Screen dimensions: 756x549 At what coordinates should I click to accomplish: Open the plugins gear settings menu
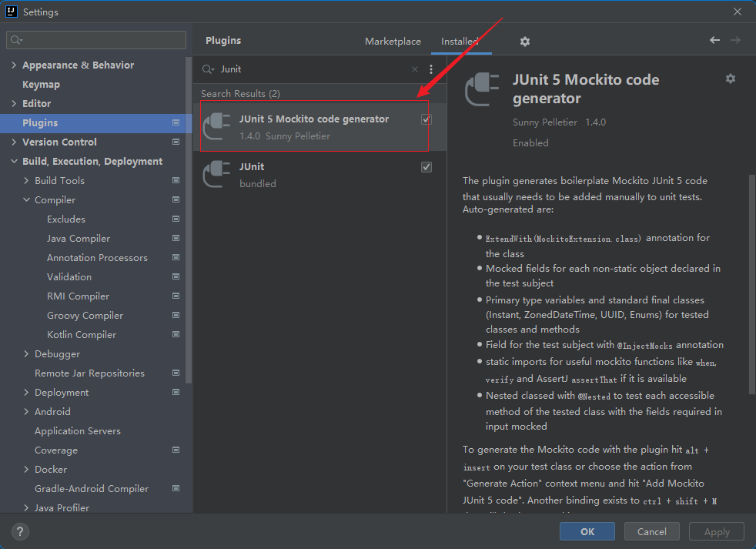[x=524, y=42]
